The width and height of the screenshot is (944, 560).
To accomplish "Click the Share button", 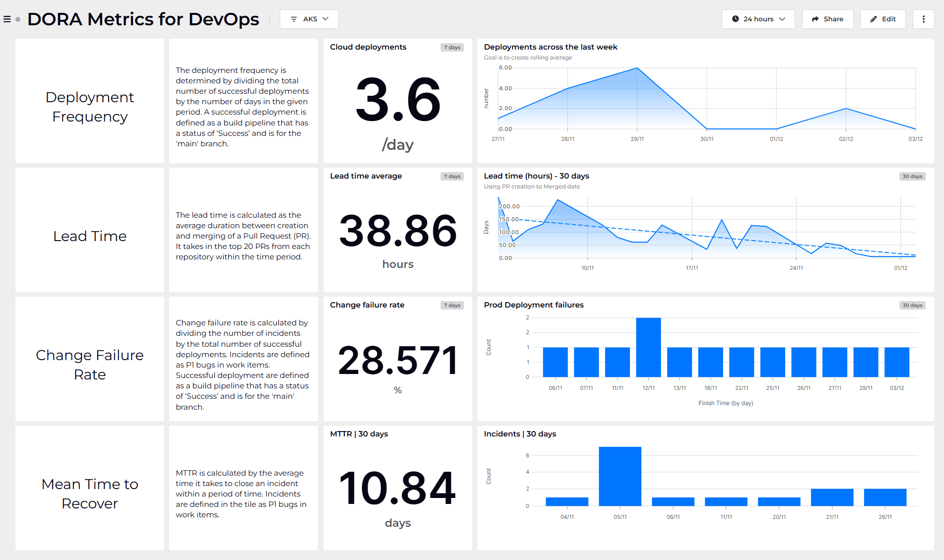I will pyautogui.click(x=827, y=19).
